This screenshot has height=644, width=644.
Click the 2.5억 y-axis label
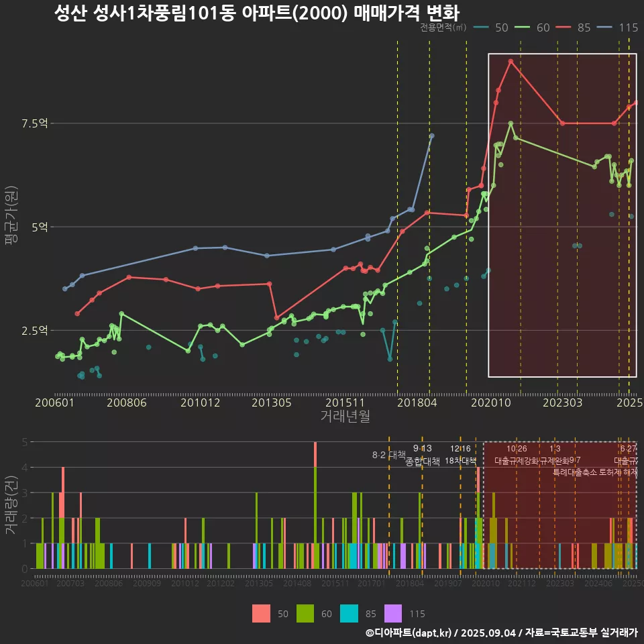click(x=35, y=331)
